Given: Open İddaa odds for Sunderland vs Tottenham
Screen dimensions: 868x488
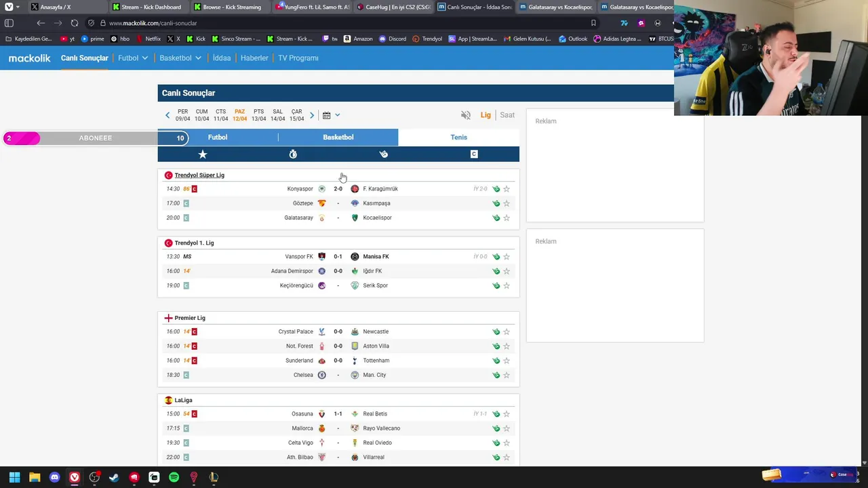Looking at the screenshot, I should [496, 361].
